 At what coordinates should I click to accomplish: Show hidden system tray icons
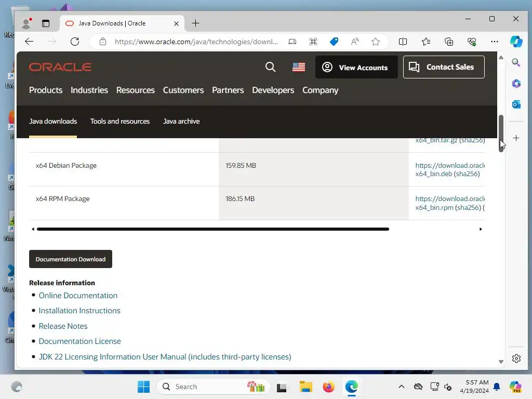(x=402, y=387)
